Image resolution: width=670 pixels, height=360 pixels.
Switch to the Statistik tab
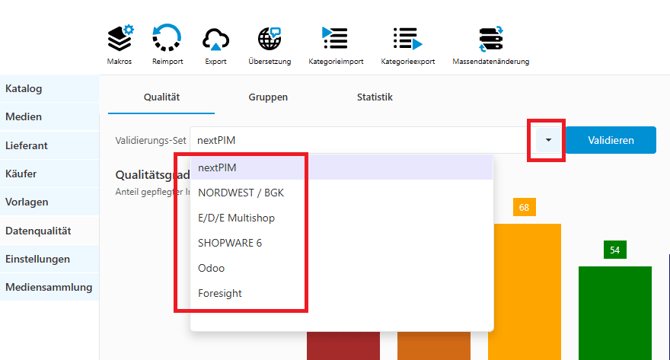click(x=375, y=97)
